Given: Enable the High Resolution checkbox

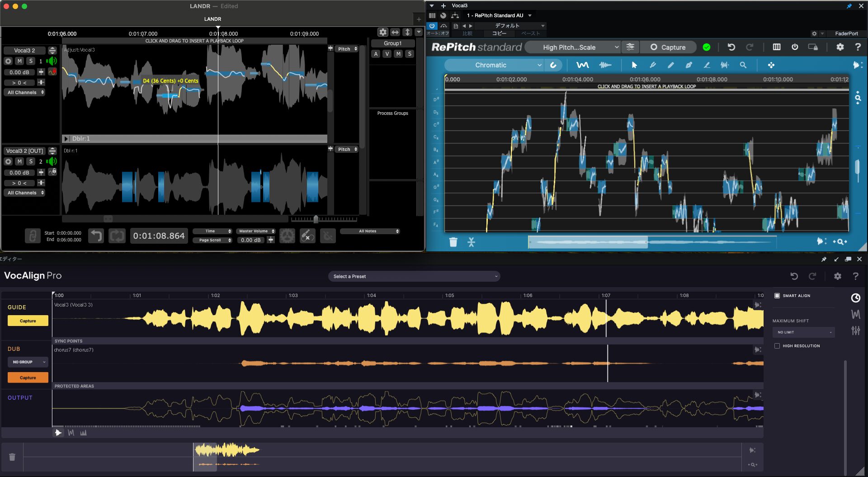Looking at the screenshot, I should coord(777,346).
